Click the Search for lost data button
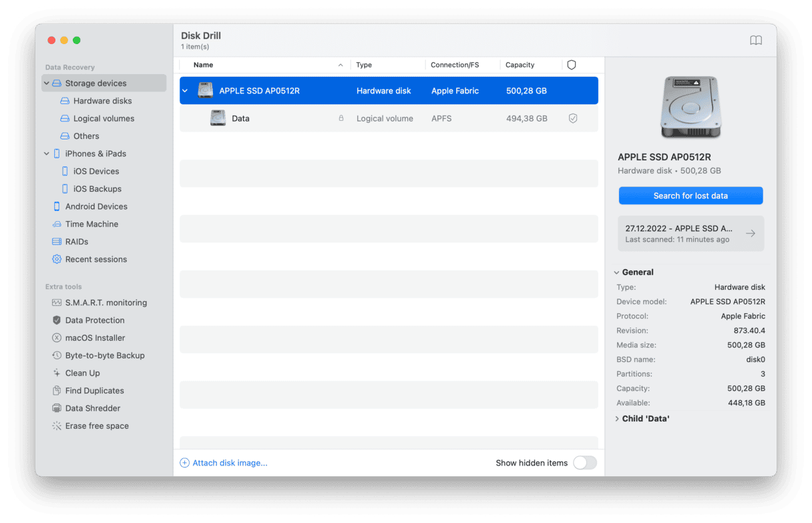812x523 pixels. [x=690, y=196]
